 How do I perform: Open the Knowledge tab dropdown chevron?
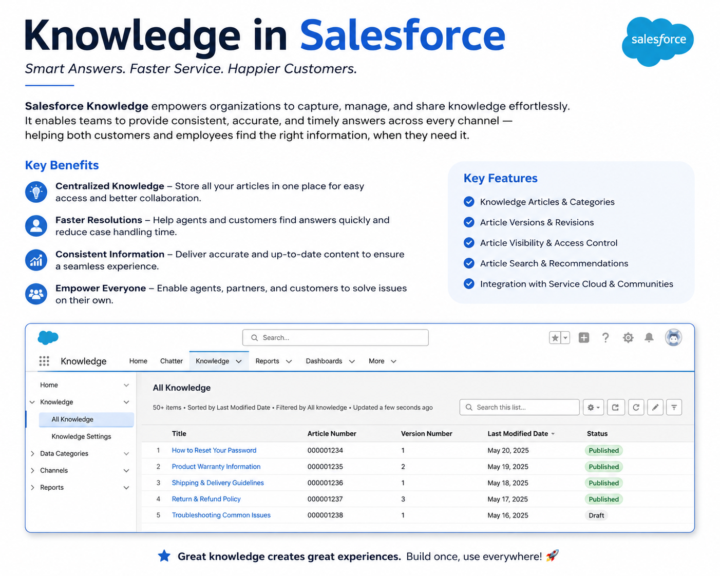(239, 361)
